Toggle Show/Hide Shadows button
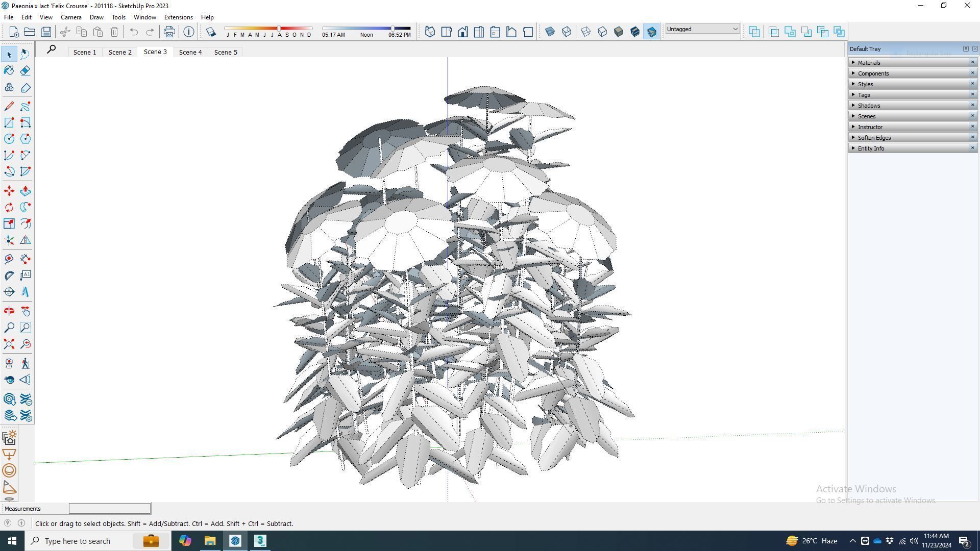The height and width of the screenshot is (551, 980). (211, 32)
